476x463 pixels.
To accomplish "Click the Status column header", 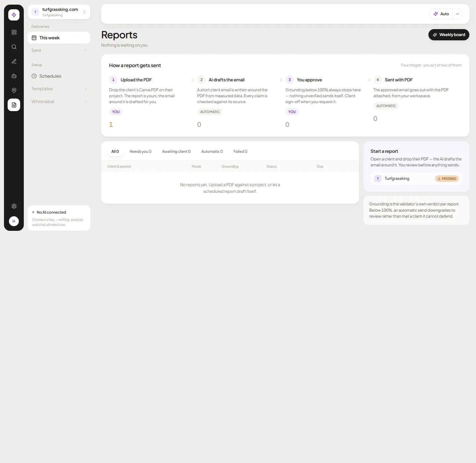I will coord(271,166).
